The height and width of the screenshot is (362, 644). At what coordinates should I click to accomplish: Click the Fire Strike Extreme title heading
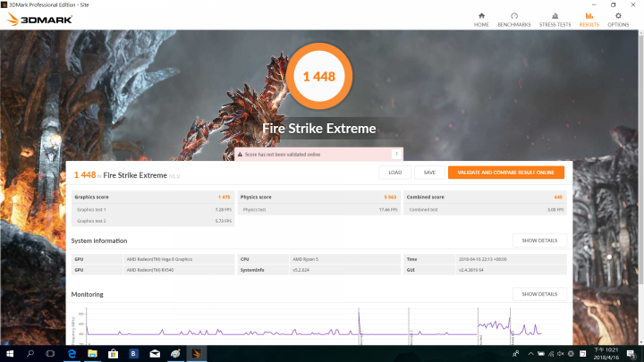(x=319, y=129)
